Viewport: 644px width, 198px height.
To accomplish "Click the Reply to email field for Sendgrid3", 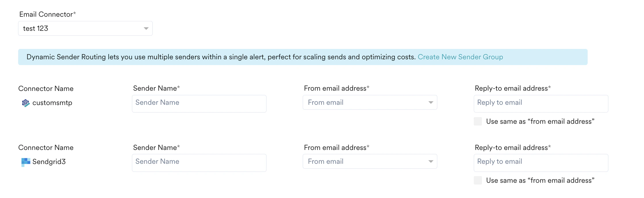I will coord(540,163).
